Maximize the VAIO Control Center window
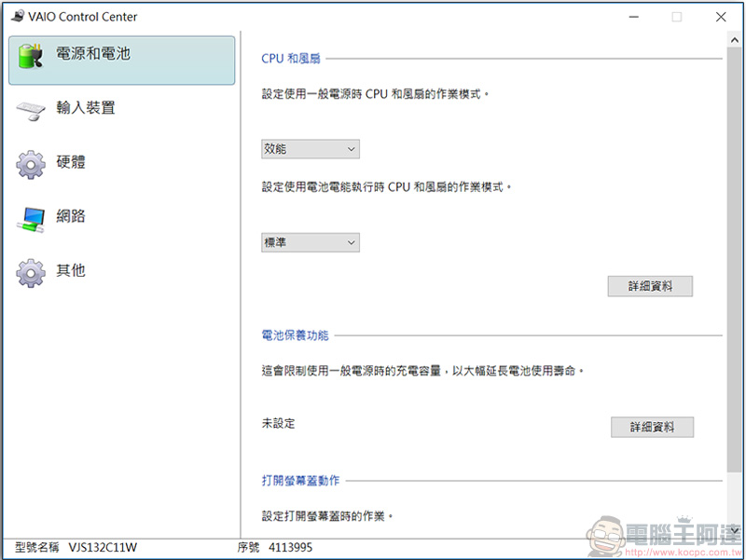Screen dimensions: 746x560 tap(677, 17)
